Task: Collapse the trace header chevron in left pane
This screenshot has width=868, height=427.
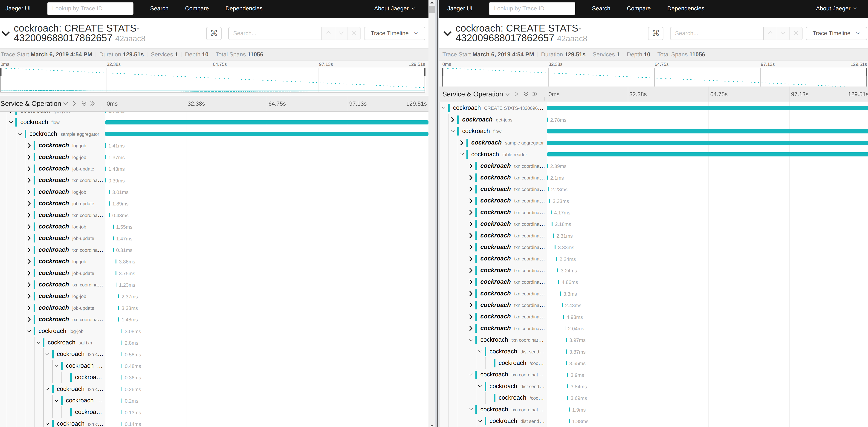Action: [x=6, y=33]
